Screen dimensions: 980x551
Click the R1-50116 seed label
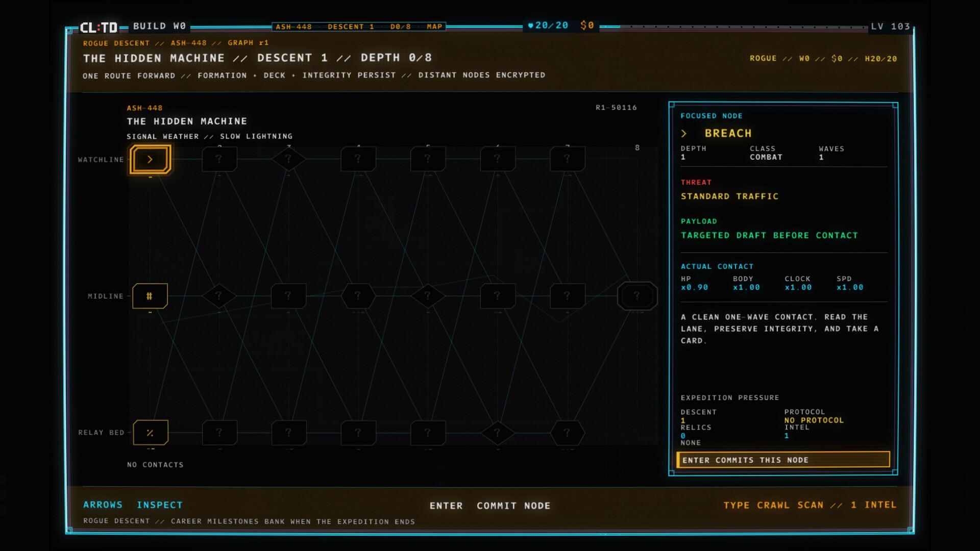[616, 108]
